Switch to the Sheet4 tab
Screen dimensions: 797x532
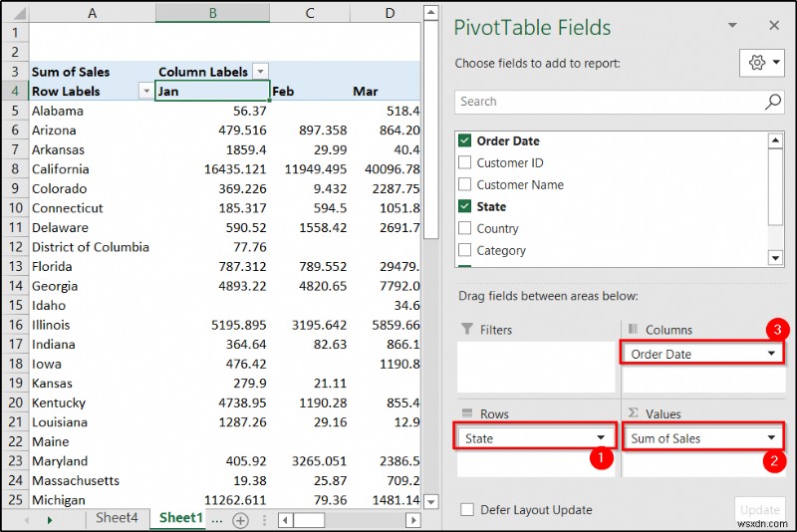[117, 518]
